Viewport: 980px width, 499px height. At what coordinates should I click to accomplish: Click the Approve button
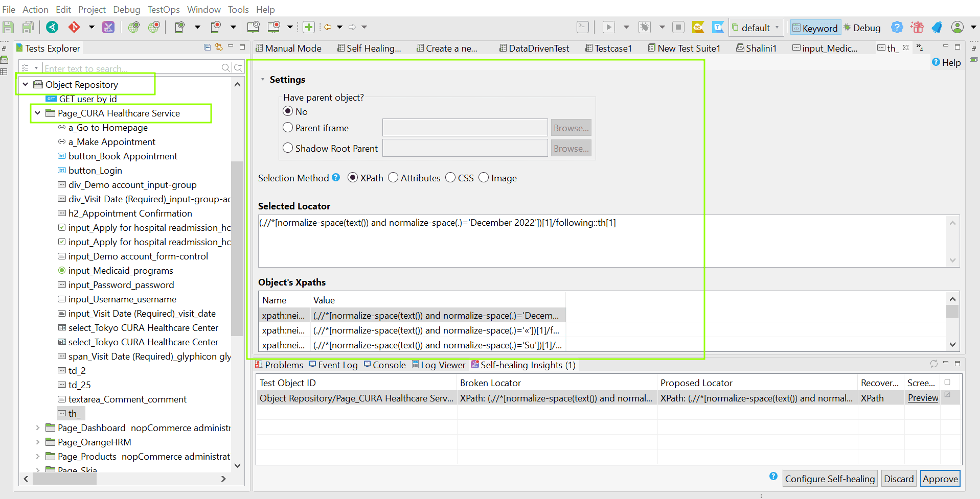point(940,479)
